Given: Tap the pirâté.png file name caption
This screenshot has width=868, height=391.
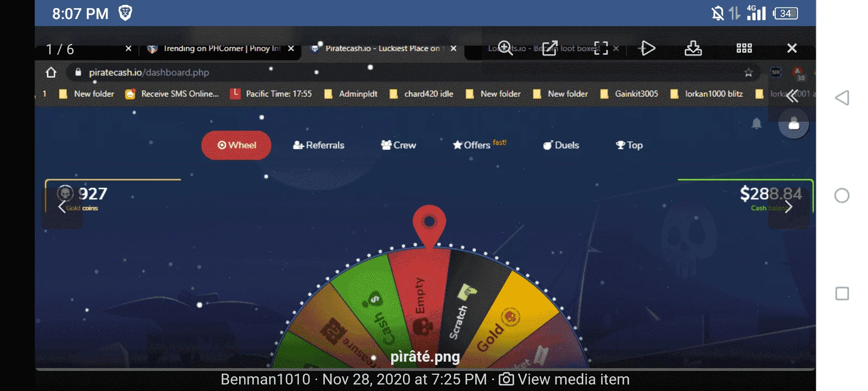Looking at the screenshot, I should (425, 356).
